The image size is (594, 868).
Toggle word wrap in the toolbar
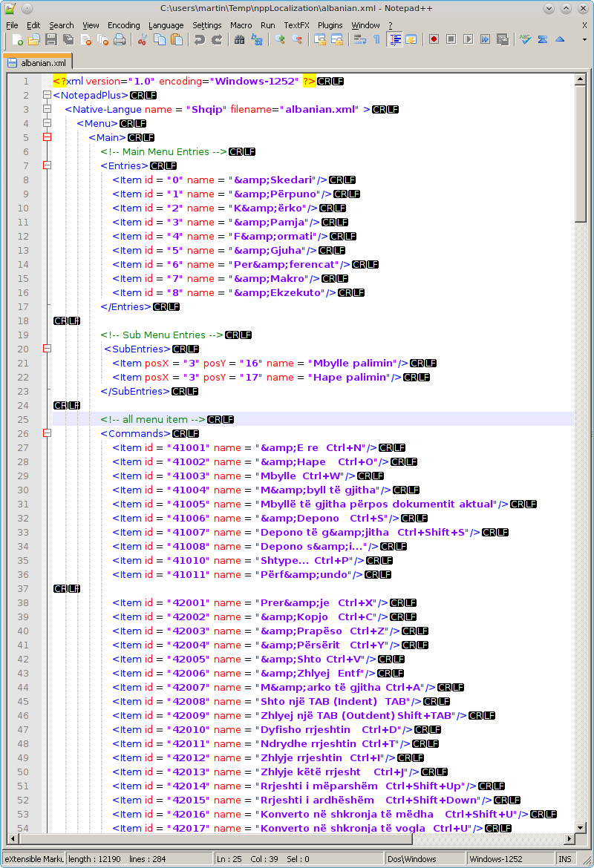coord(360,39)
